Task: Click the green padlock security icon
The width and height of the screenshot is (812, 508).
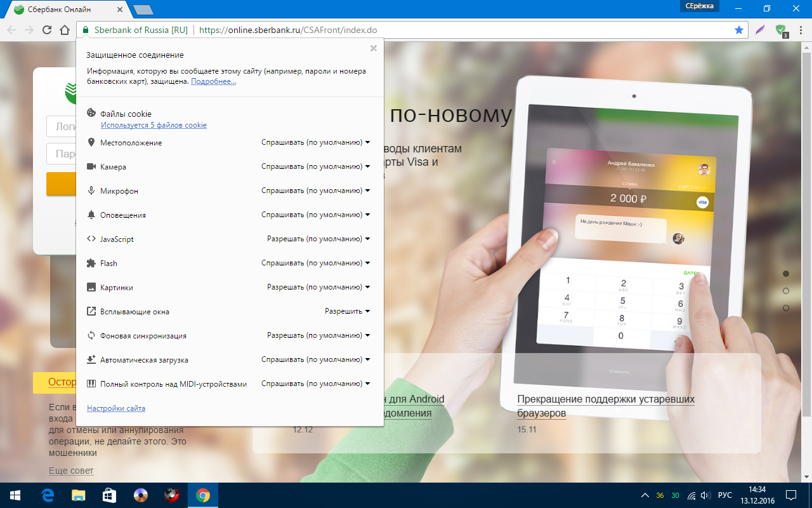Action: click(86, 30)
